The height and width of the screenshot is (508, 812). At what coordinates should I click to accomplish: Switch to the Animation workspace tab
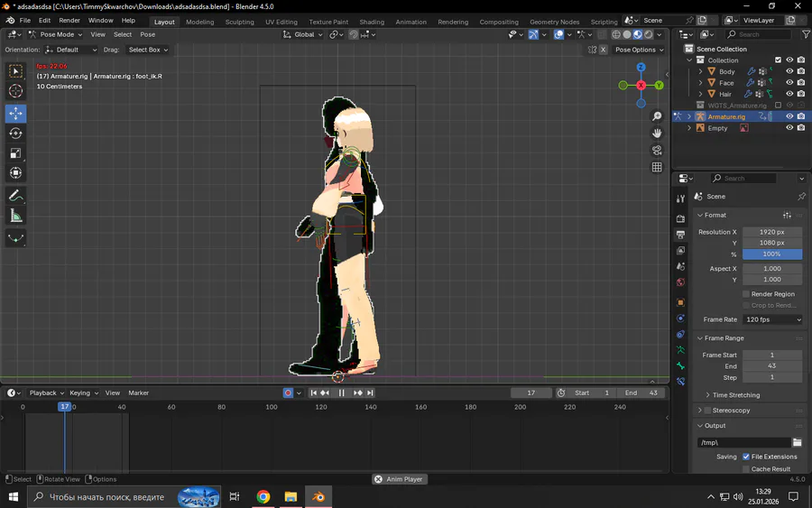coord(411,22)
